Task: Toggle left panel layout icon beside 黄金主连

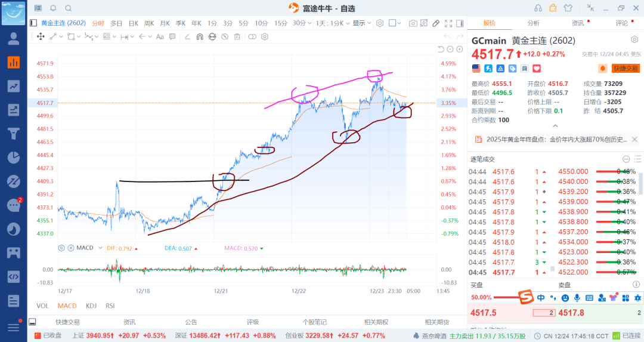Action: tap(33, 23)
